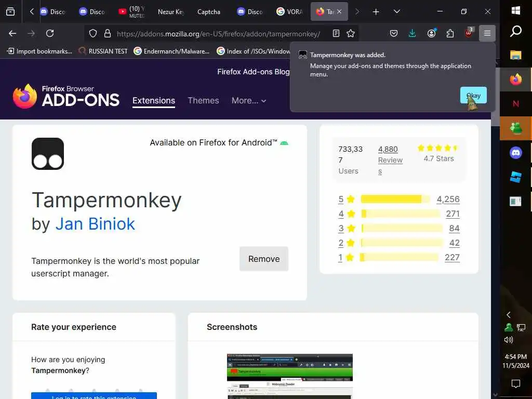This screenshot has width=532, height=399.
Task: Open the 42 two-star reviews count
Action: pos(454,243)
